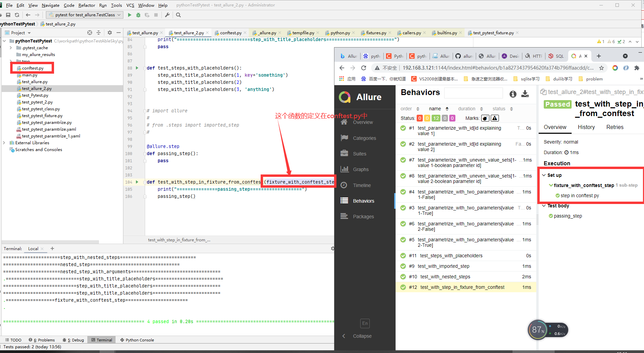
Task: Open the Python Console tool window
Action: click(137, 340)
